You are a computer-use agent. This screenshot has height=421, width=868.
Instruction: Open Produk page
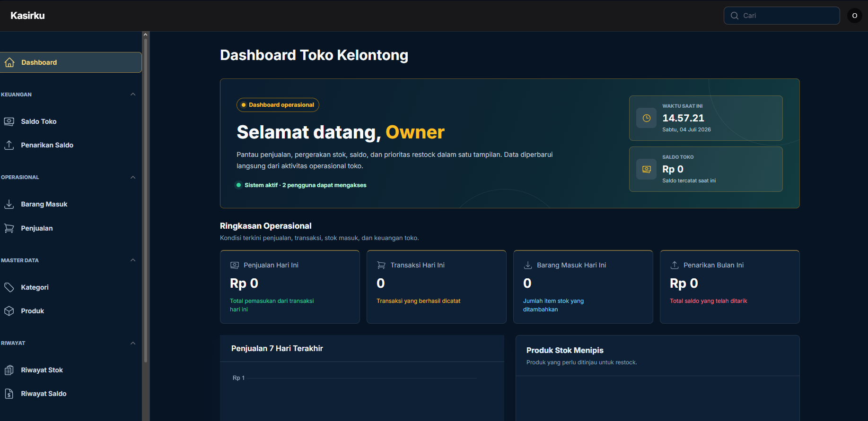point(70,311)
